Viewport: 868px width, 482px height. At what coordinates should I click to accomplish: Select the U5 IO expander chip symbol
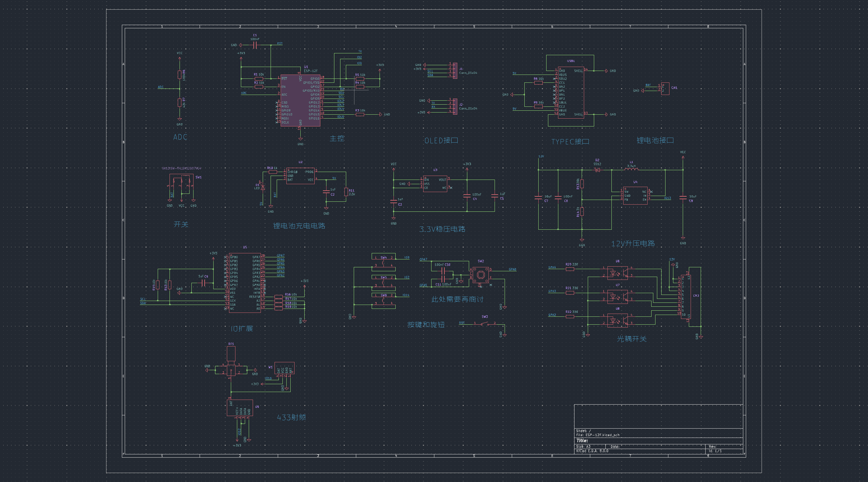tap(245, 283)
